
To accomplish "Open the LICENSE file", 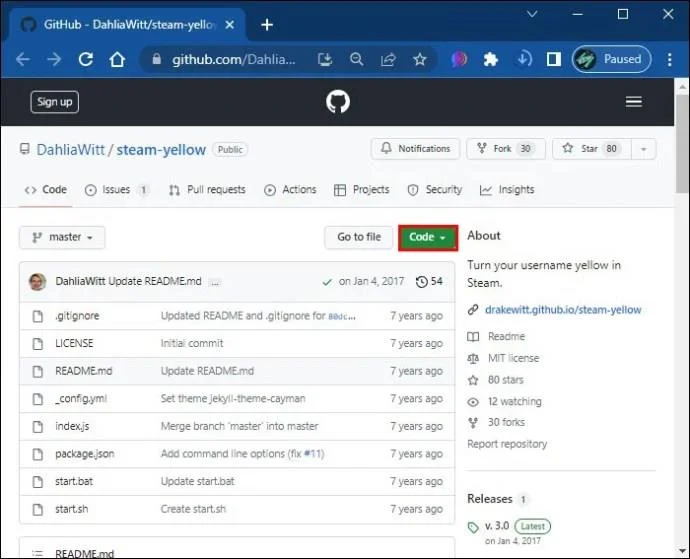I will pos(74,343).
